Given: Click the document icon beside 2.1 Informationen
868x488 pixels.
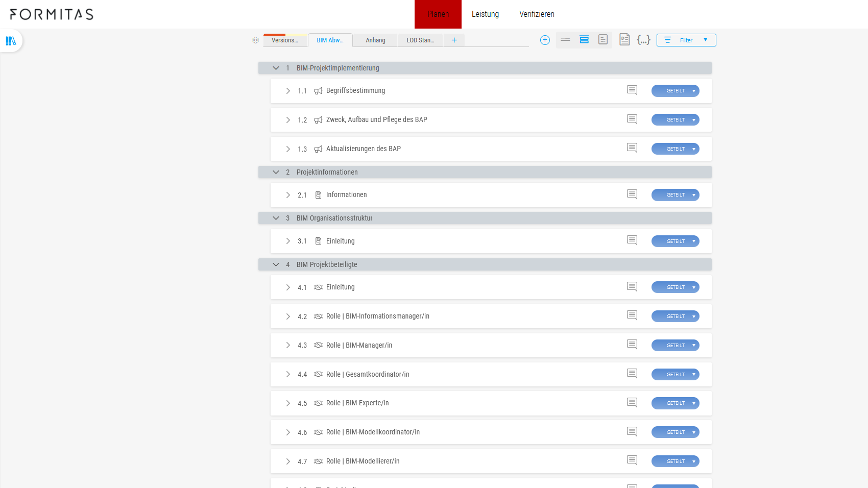Looking at the screenshot, I should coord(318,194).
